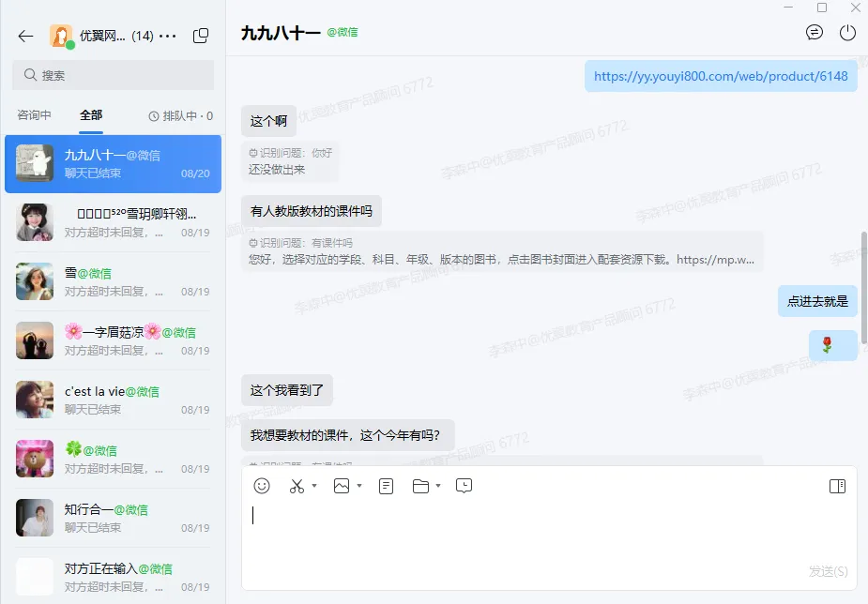Click the 点进去就是 reply bubble
The height and width of the screenshot is (604, 868).
pos(817,301)
